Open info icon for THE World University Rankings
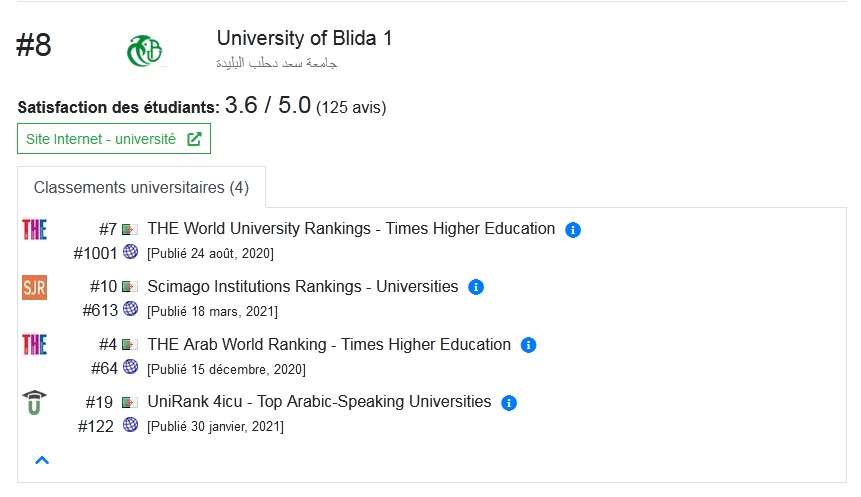861x497 pixels. click(x=573, y=230)
